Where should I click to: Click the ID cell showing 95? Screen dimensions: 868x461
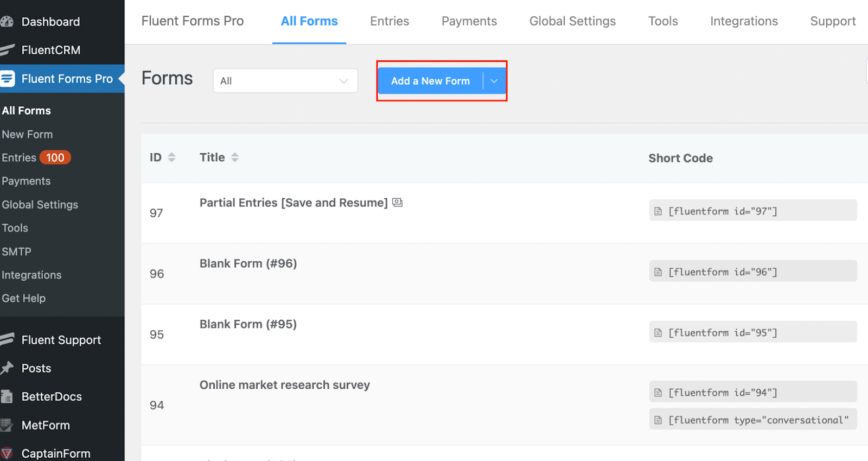point(157,334)
